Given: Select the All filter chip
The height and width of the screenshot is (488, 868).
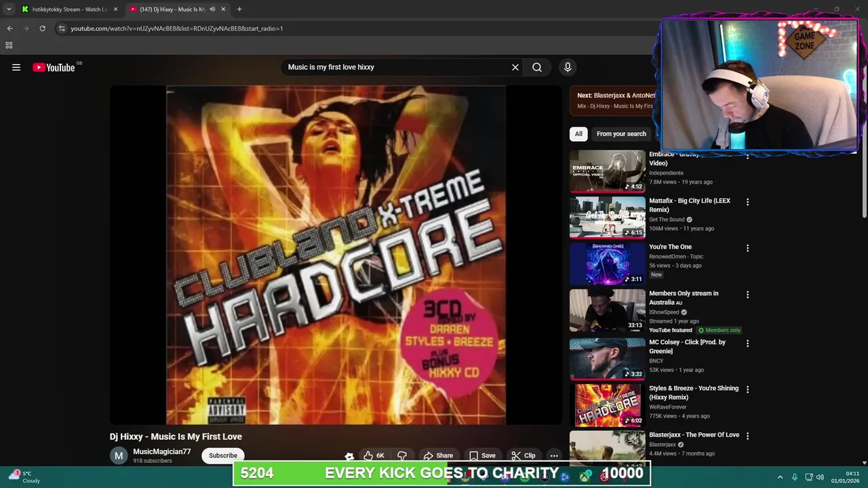Looking at the screenshot, I should [578, 134].
